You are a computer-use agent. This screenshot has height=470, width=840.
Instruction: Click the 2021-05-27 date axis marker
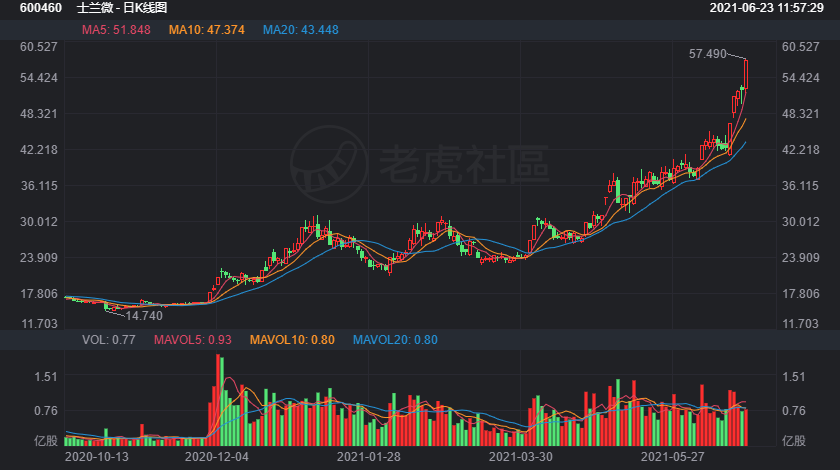(673, 457)
